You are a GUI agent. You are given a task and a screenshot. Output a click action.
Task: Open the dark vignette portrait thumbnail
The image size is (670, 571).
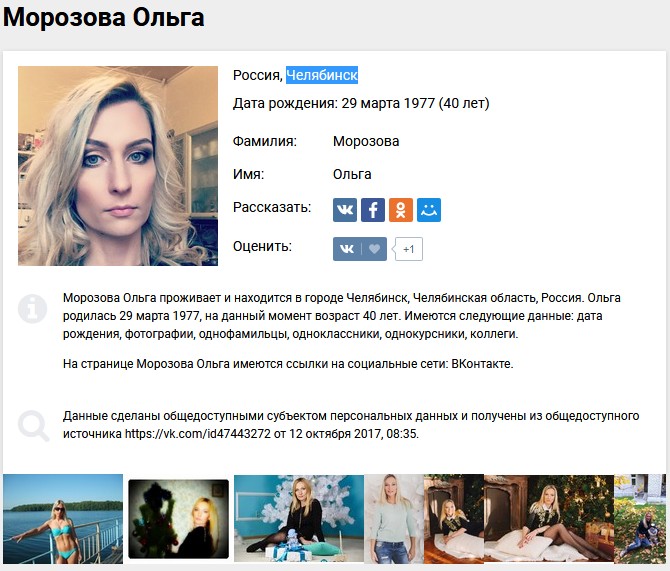pos(179,519)
